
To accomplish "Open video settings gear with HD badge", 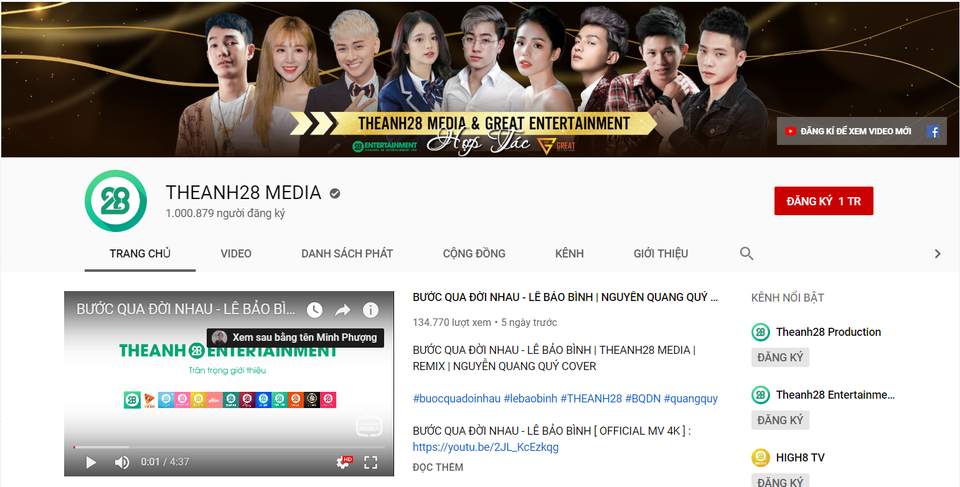I will point(343,462).
